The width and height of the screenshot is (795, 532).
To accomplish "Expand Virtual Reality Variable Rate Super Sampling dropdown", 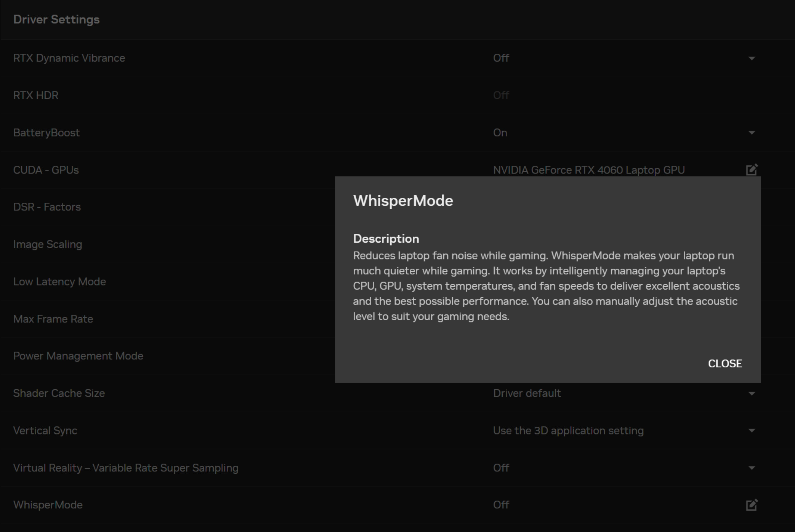I will [x=751, y=468].
